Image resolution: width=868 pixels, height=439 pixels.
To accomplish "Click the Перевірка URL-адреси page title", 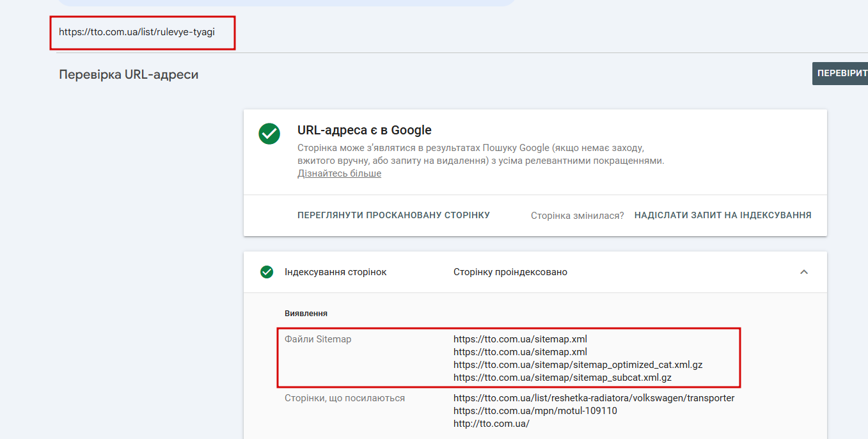I will [x=129, y=75].
